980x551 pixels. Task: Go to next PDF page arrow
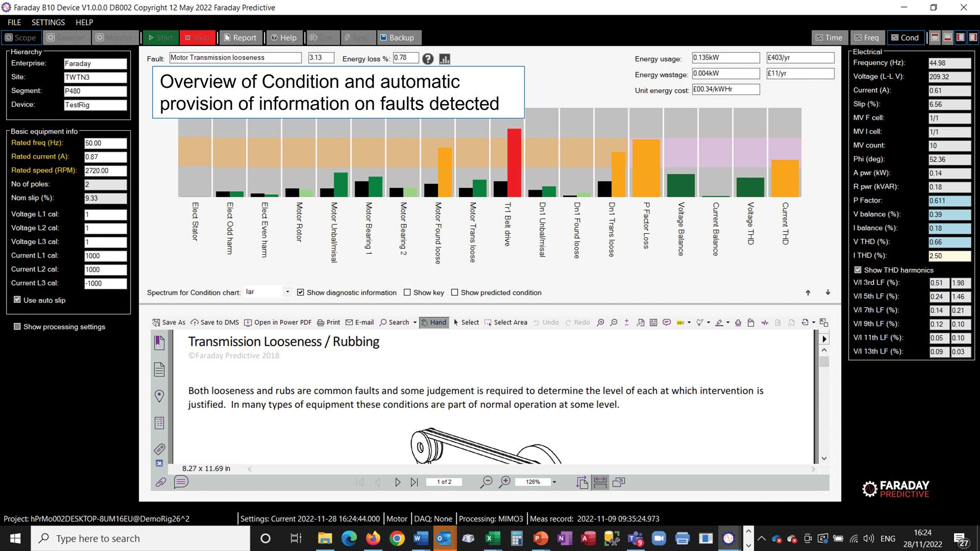pos(397,482)
